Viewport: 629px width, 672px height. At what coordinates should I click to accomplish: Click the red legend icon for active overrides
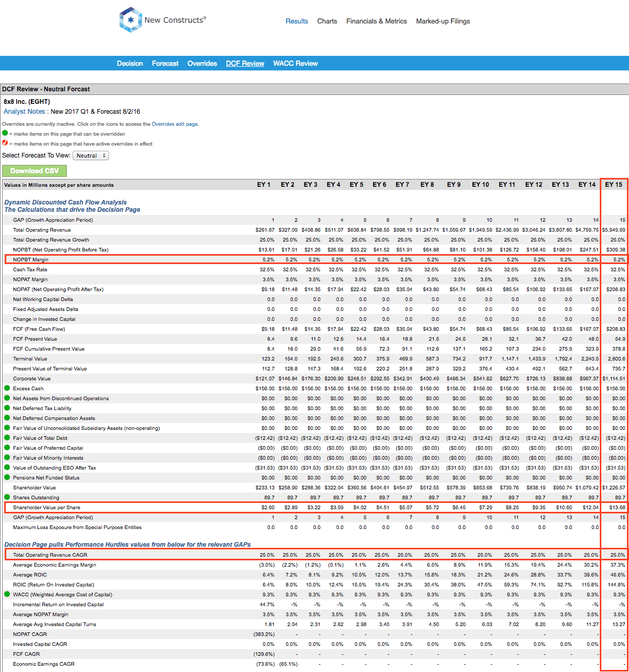5,143
